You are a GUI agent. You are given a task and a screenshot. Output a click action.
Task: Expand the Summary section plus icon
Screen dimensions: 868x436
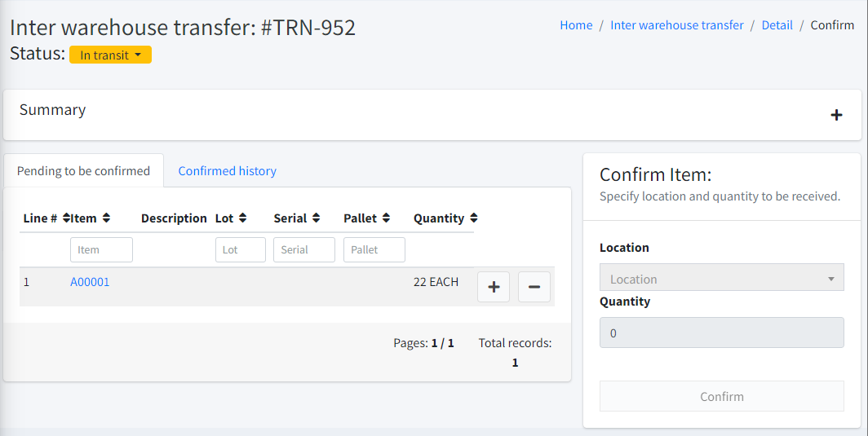(x=836, y=115)
